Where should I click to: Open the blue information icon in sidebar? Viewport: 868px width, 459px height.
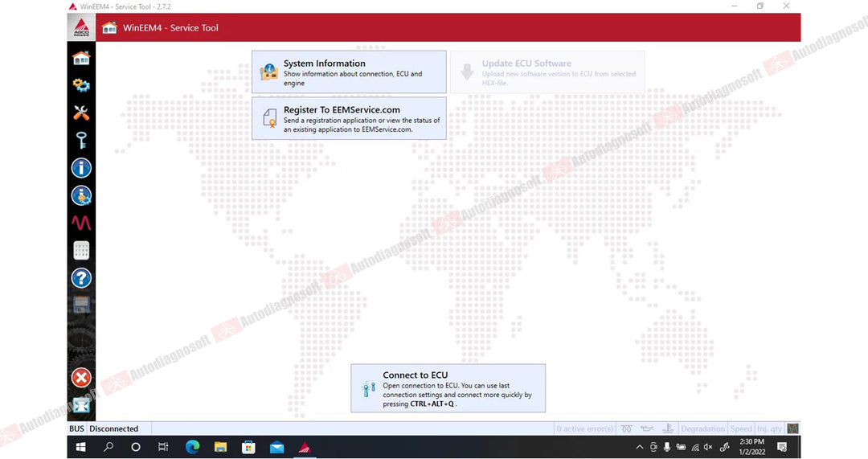point(81,168)
